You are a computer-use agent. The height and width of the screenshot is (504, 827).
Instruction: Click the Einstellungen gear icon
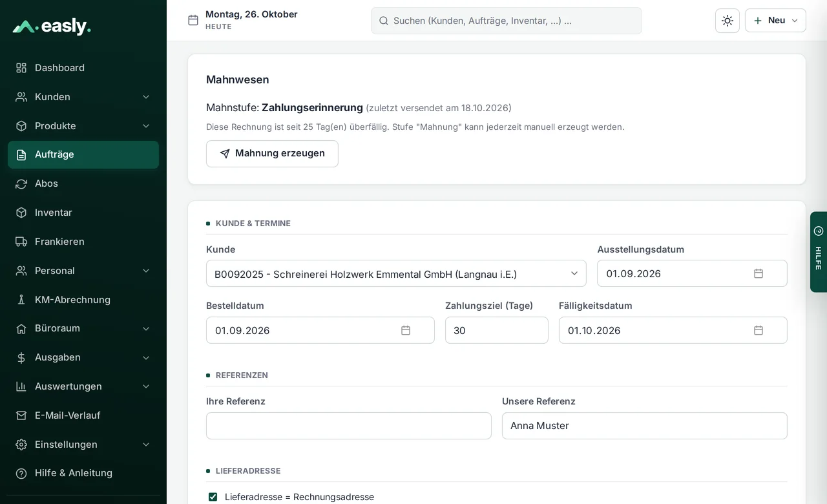click(x=21, y=445)
